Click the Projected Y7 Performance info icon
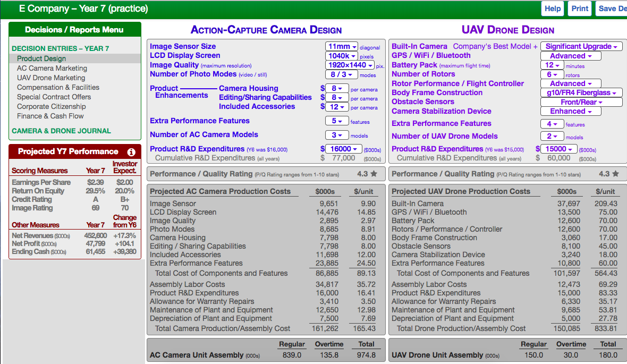Viewport: 627px width, 364px height. coord(131,152)
